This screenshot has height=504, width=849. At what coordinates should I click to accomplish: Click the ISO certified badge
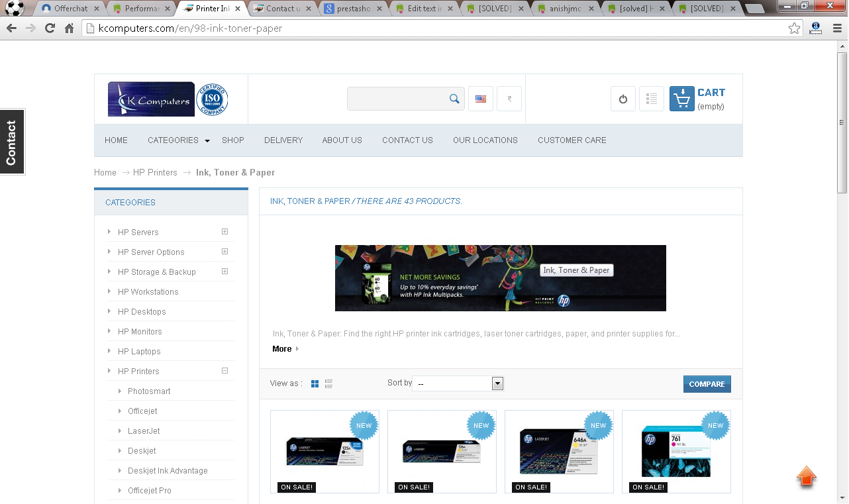coord(213,99)
